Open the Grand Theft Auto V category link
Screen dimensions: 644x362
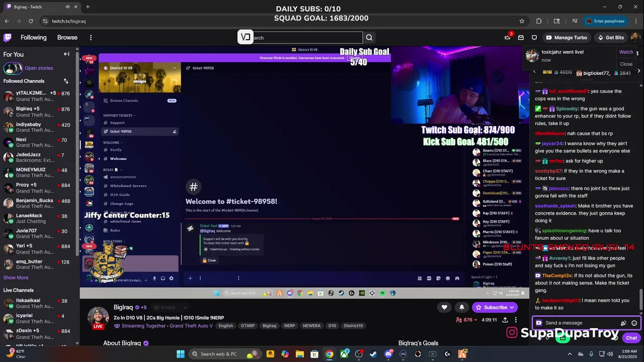point(191,326)
